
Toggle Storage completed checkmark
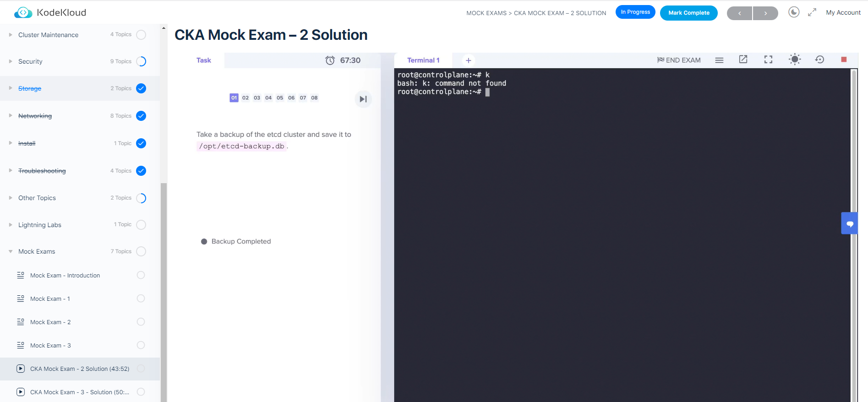(141, 88)
